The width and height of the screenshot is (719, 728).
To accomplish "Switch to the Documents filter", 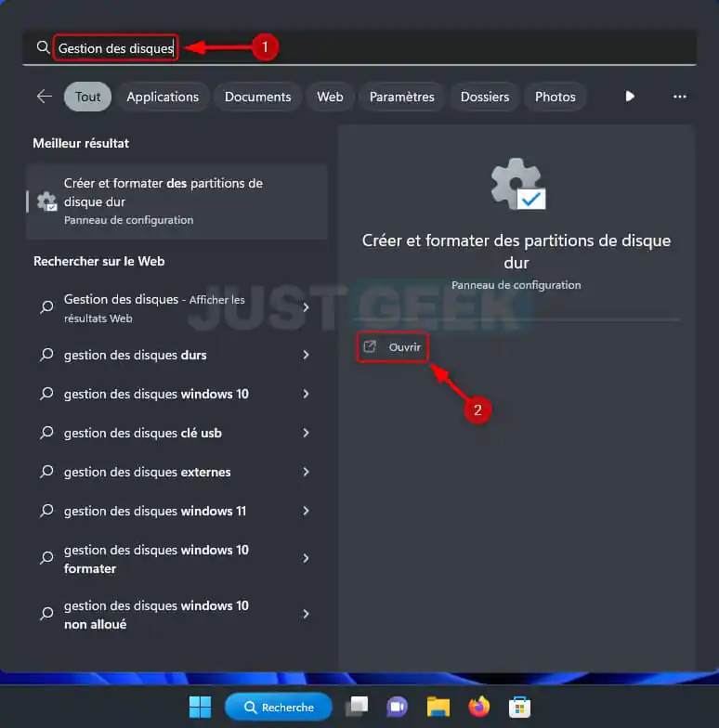I will (x=258, y=97).
